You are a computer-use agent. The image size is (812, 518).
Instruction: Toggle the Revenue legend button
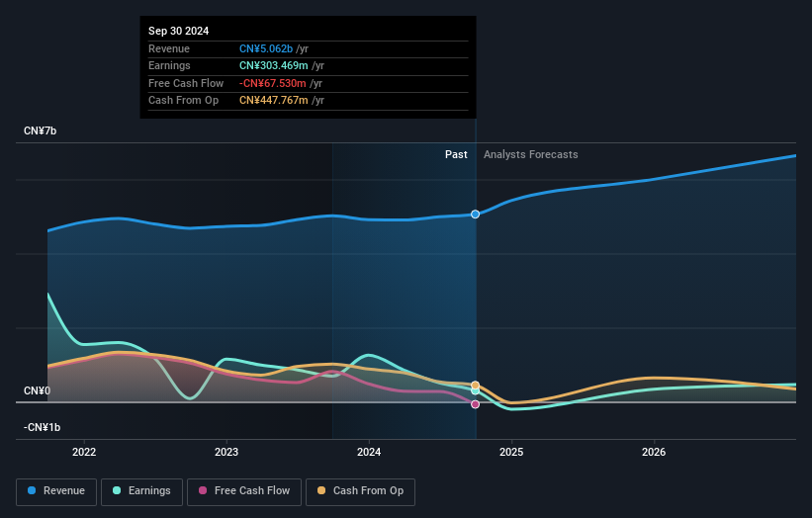pos(56,491)
